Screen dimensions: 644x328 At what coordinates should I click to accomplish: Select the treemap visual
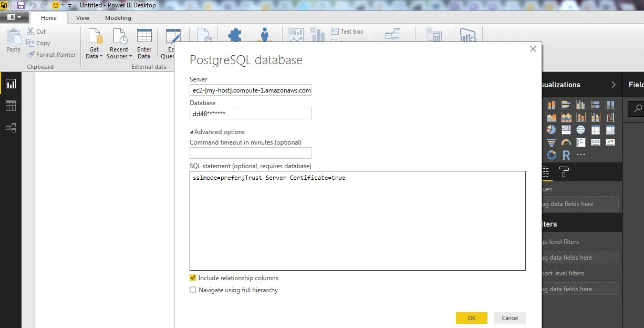coord(566,130)
